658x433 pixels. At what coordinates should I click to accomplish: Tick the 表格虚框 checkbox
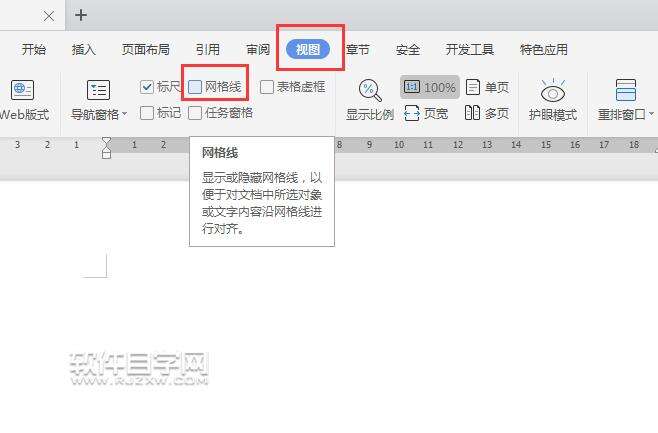267,87
